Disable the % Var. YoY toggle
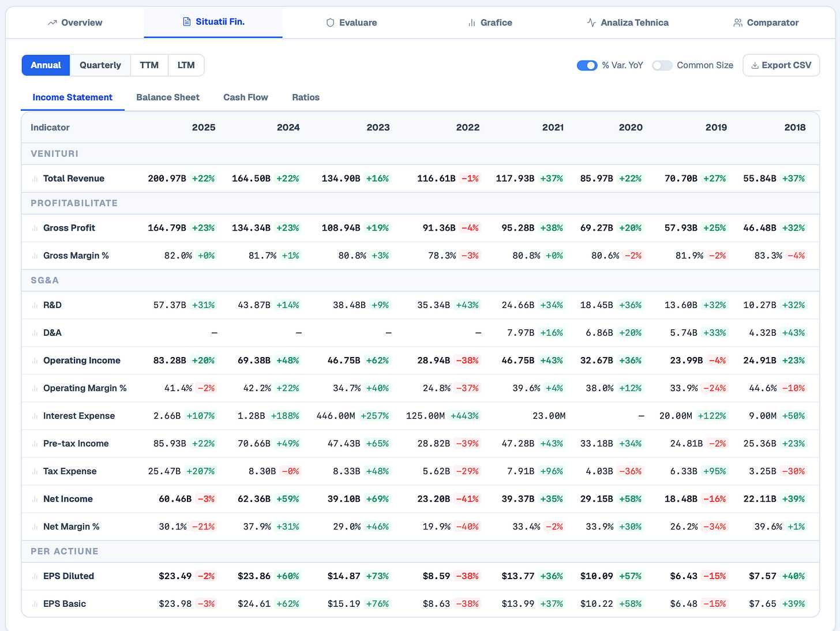This screenshot has width=840, height=631. click(x=587, y=65)
